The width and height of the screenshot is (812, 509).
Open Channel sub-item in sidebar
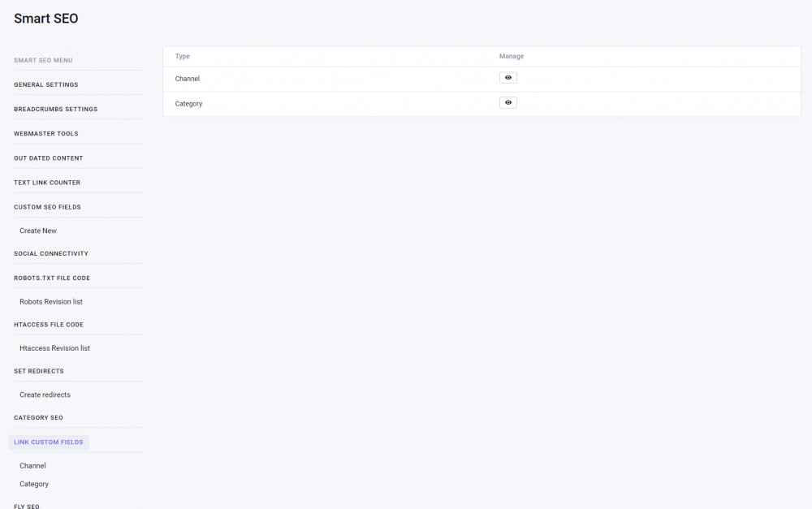(32, 466)
